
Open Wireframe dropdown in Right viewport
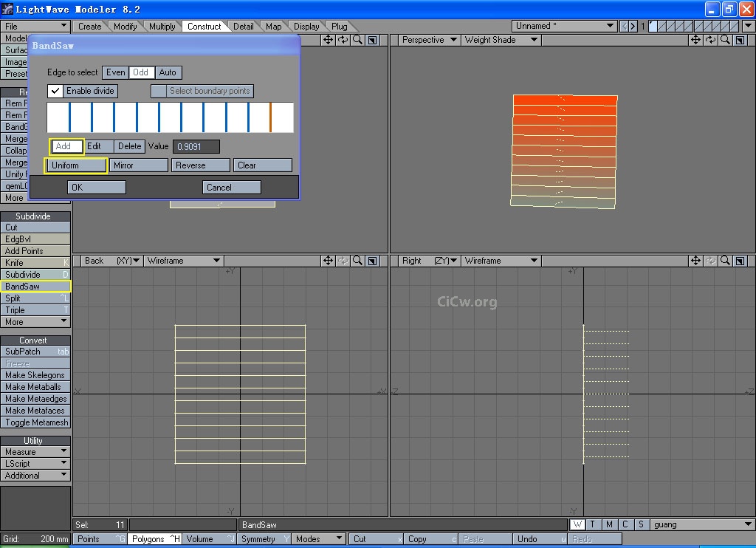tap(501, 261)
